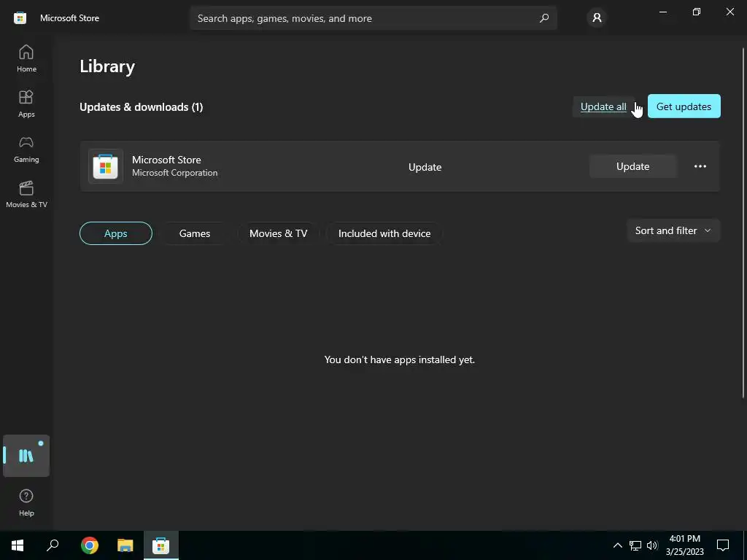
Task: Update the Microsoft Store app
Action: point(632,166)
